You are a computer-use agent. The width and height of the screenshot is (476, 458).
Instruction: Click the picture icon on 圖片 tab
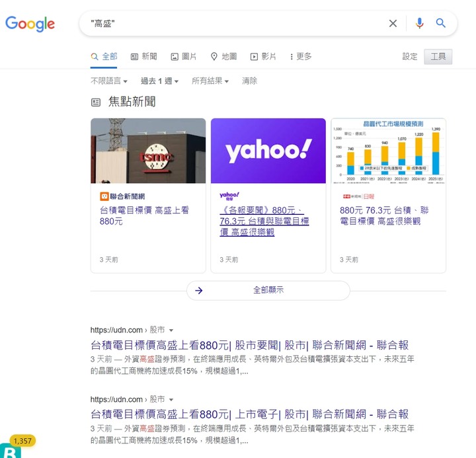pos(175,57)
